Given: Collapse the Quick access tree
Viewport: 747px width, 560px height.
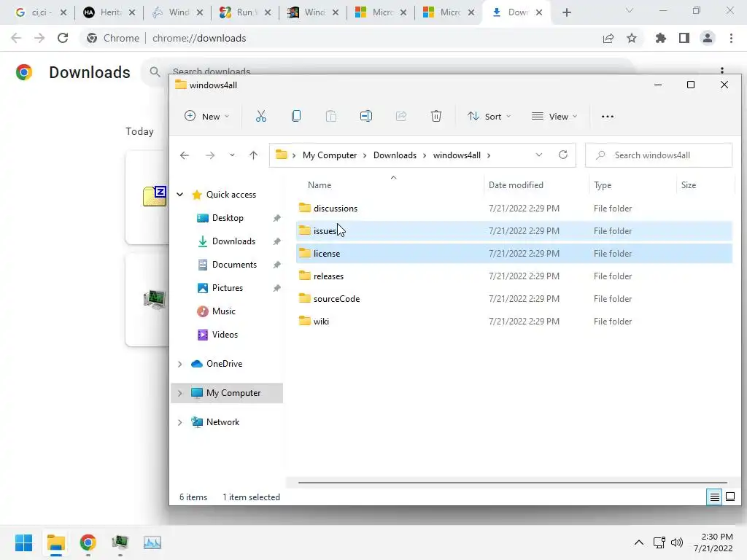Looking at the screenshot, I should coord(180,194).
